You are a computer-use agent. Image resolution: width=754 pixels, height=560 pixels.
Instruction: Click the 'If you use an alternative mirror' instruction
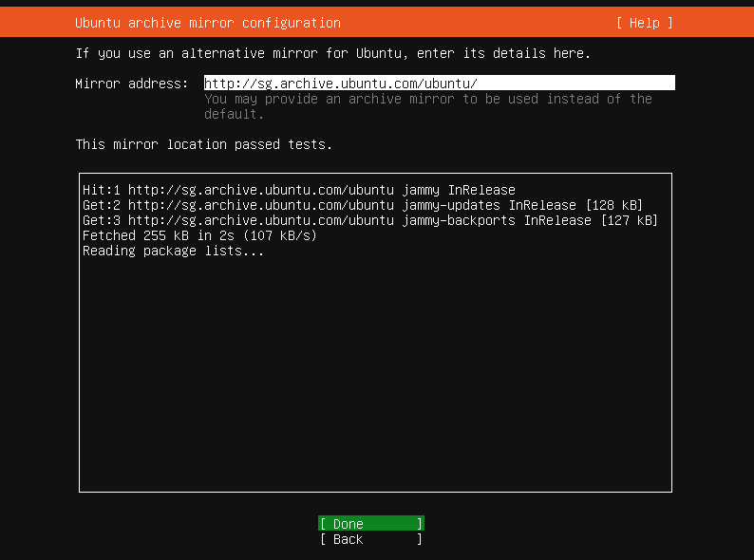click(332, 53)
